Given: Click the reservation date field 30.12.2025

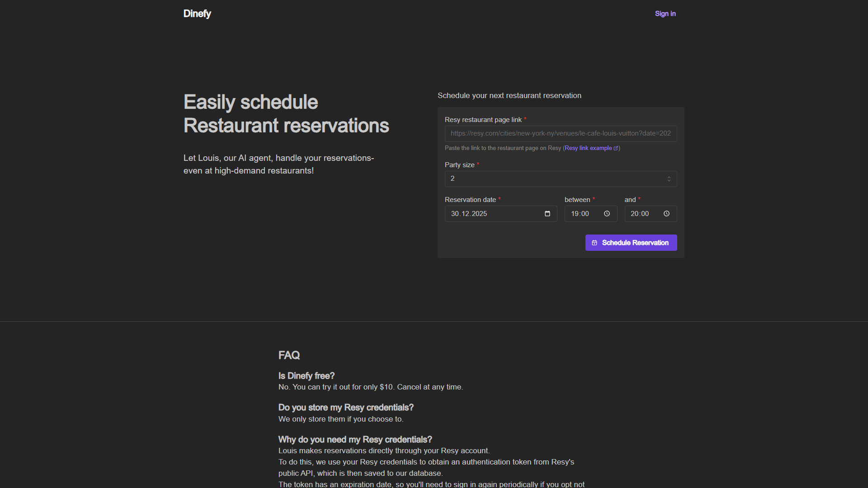Looking at the screenshot, I should pos(501,214).
